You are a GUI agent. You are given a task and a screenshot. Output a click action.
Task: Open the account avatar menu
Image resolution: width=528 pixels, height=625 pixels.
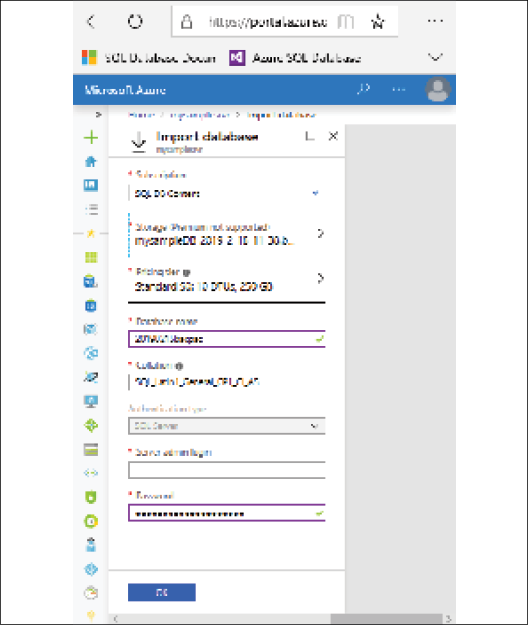coord(438,89)
